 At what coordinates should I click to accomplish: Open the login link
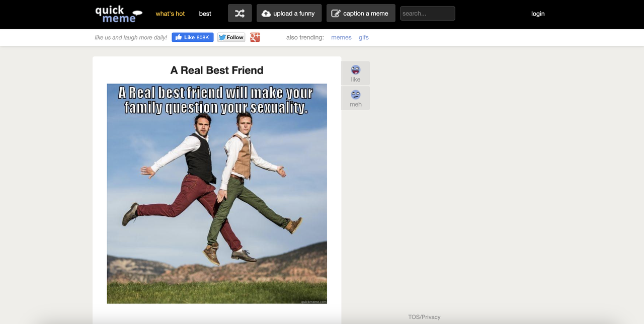tap(538, 14)
